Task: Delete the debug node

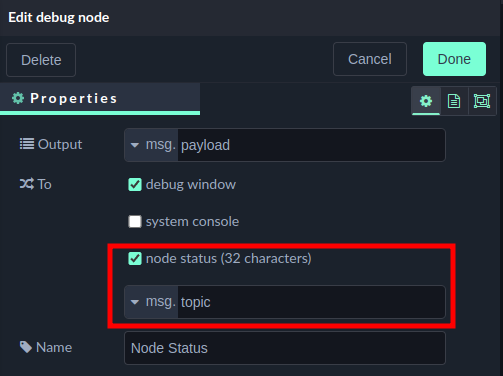Action: (41, 60)
